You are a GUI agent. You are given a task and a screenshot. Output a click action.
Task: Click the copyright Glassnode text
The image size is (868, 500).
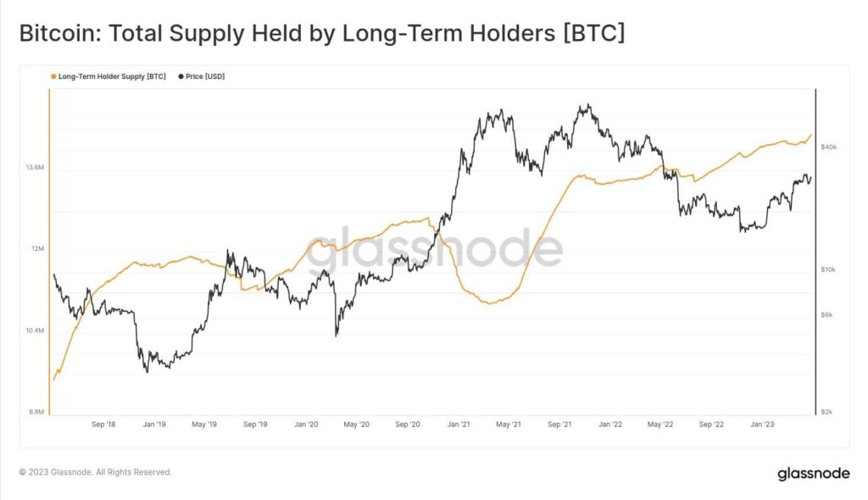coord(96,472)
